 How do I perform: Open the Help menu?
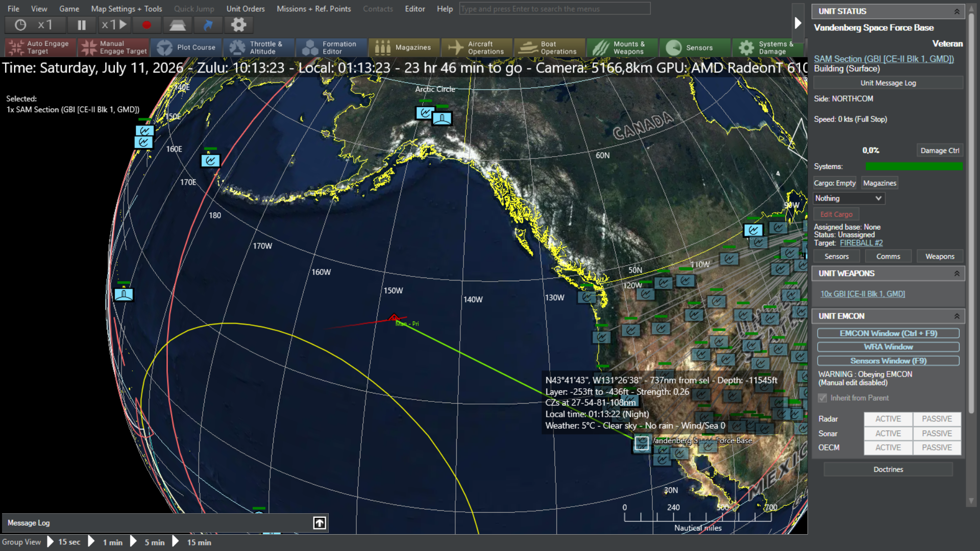[x=445, y=9]
